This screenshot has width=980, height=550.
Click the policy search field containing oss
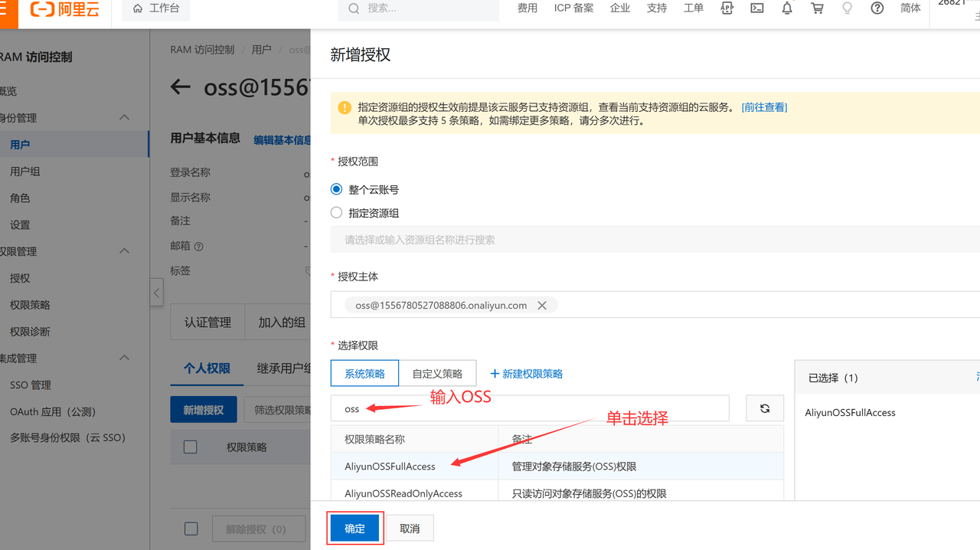click(530, 408)
